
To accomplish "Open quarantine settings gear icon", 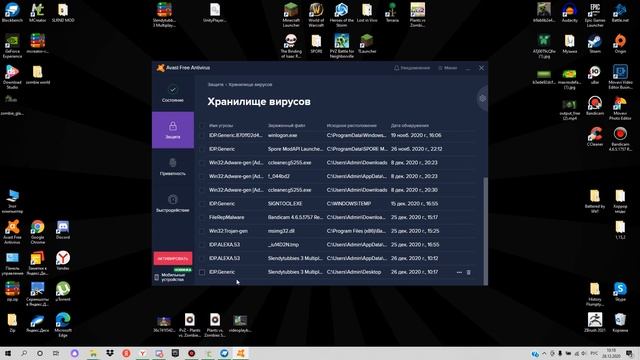I will coord(482,98).
